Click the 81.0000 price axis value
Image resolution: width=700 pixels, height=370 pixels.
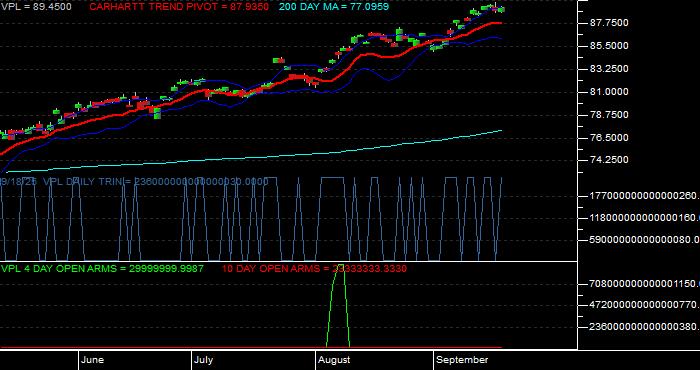(609, 92)
